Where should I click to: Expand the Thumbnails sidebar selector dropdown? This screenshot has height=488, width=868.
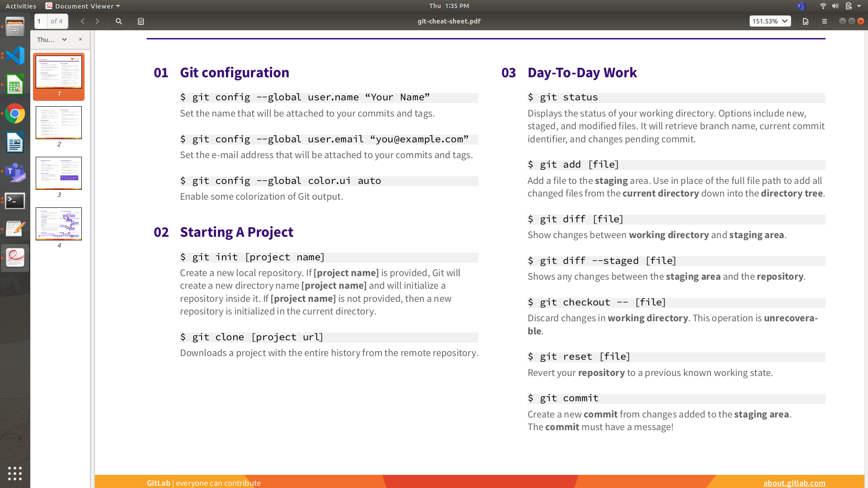52,40
